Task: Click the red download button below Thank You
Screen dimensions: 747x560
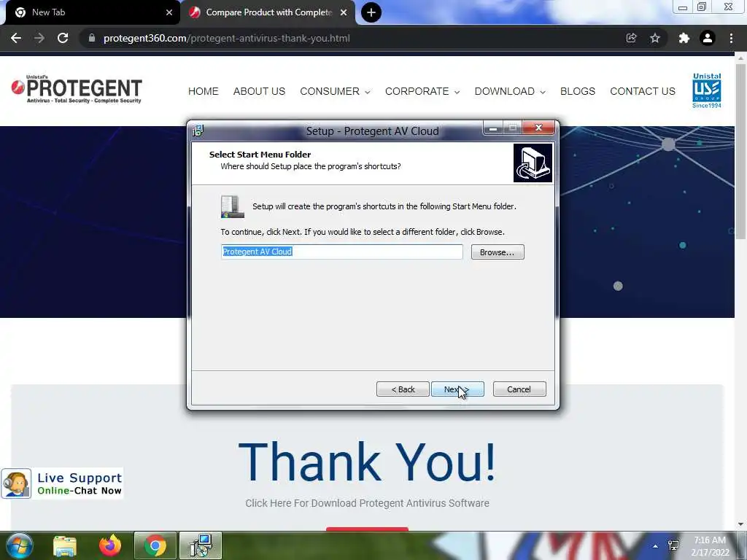Action: pos(368,529)
